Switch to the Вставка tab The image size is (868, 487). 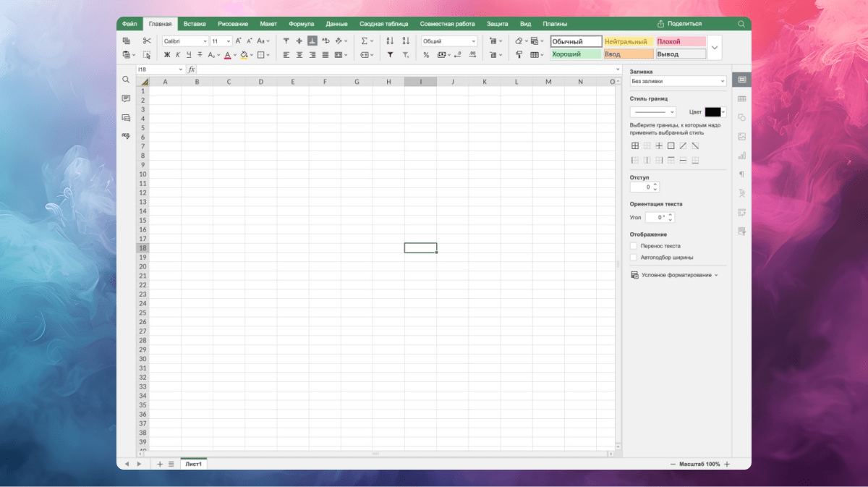[195, 24]
